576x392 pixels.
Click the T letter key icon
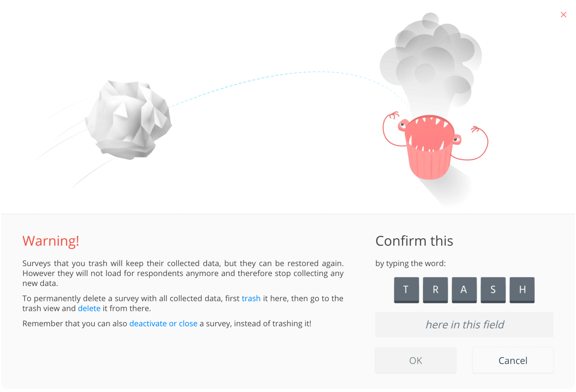(x=407, y=289)
